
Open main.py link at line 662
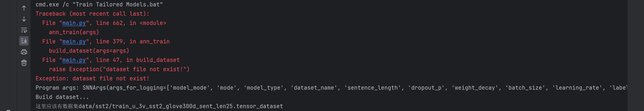pyautogui.click(x=74, y=23)
